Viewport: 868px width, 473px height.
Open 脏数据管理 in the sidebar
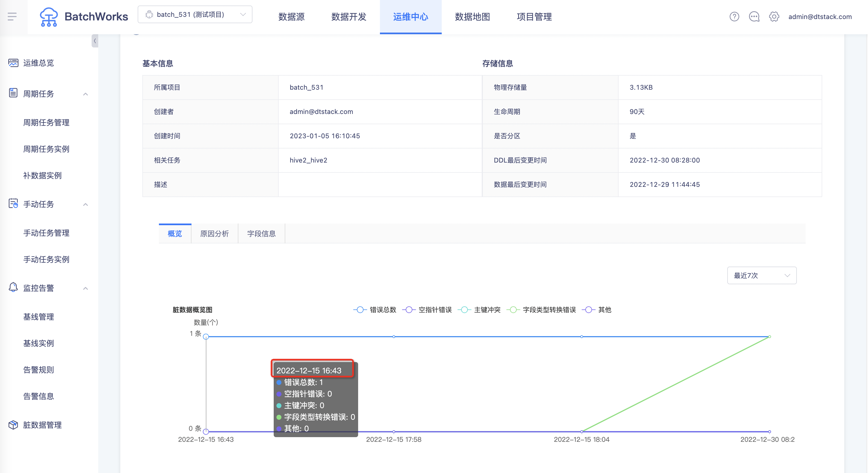42,425
